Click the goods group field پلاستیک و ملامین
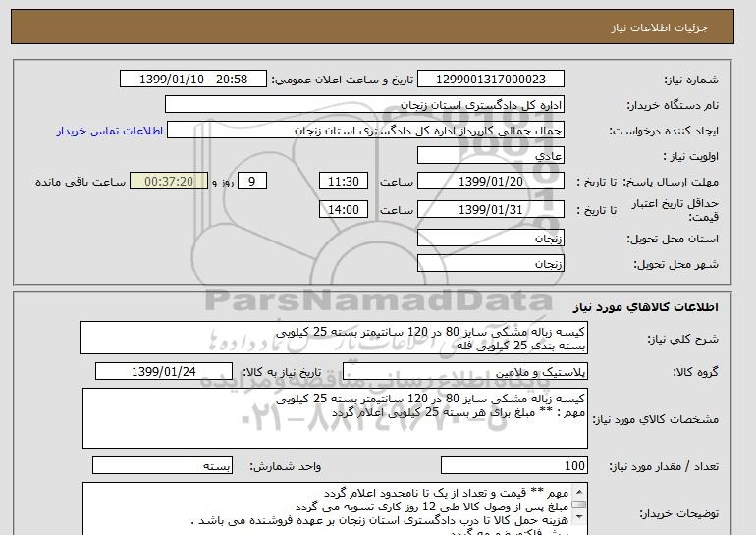756x535 pixels. (464, 372)
